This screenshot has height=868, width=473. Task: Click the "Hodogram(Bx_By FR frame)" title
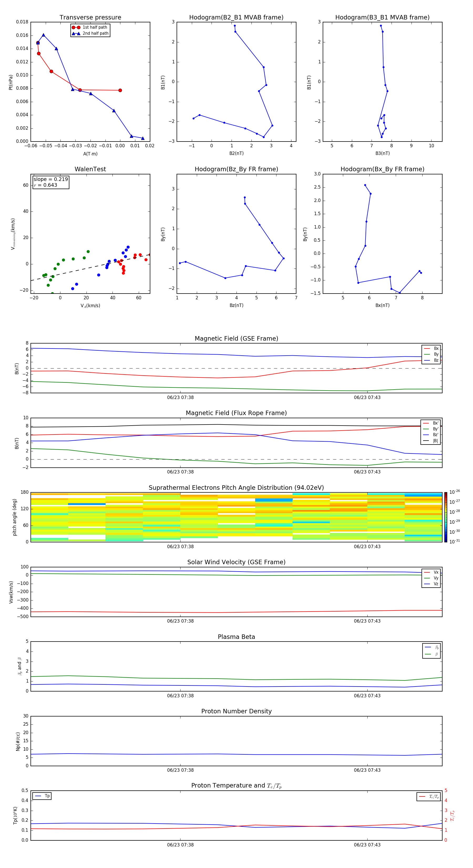(382, 169)
